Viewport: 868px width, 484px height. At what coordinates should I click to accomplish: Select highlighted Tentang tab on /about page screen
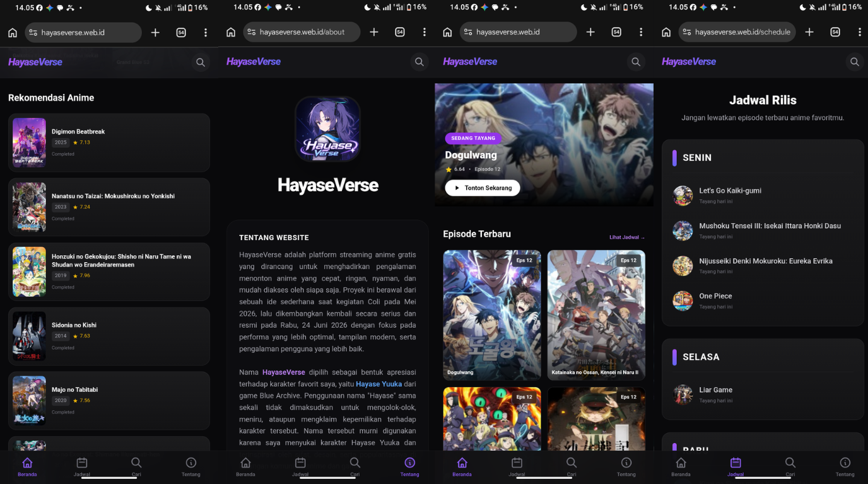pos(409,467)
